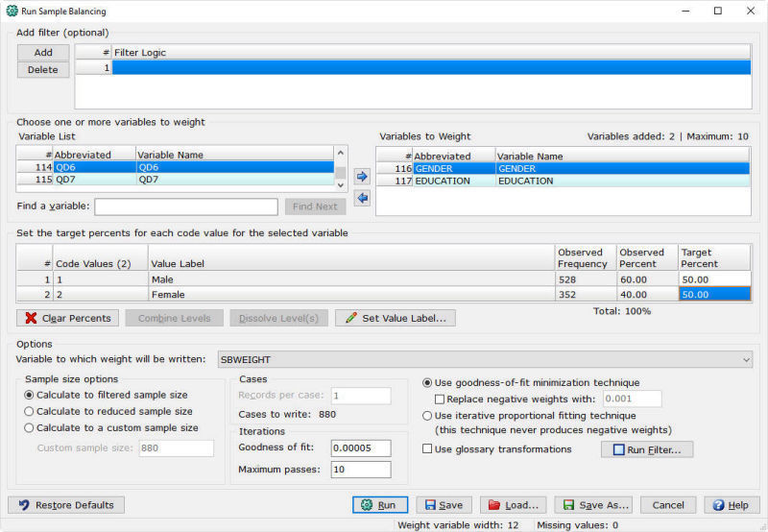Click the Find a variable input field
The image size is (768, 532).
point(186,206)
